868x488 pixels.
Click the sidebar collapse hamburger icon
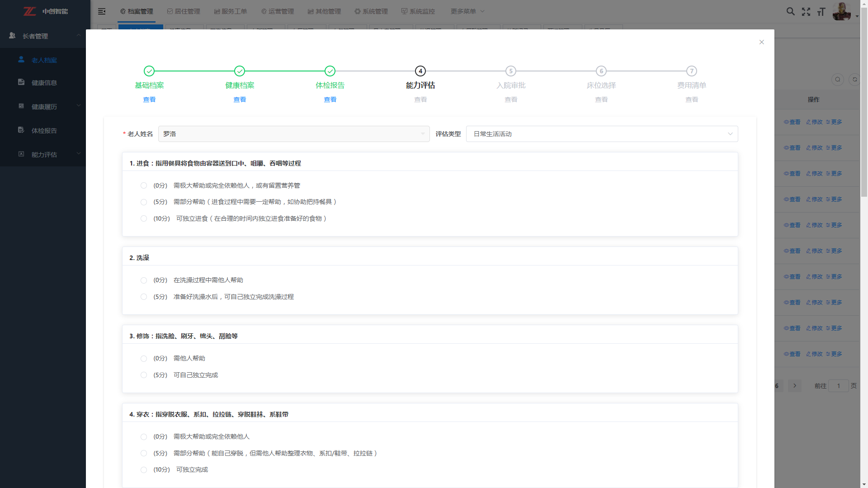click(102, 11)
